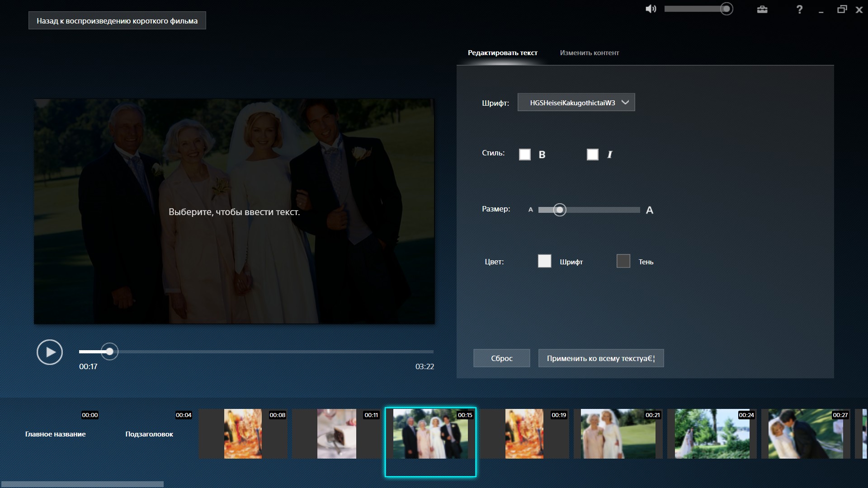Image resolution: width=868 pixels, height=488 pixels.
Task: Click the large A increase size icon
Action: (650, 210)
